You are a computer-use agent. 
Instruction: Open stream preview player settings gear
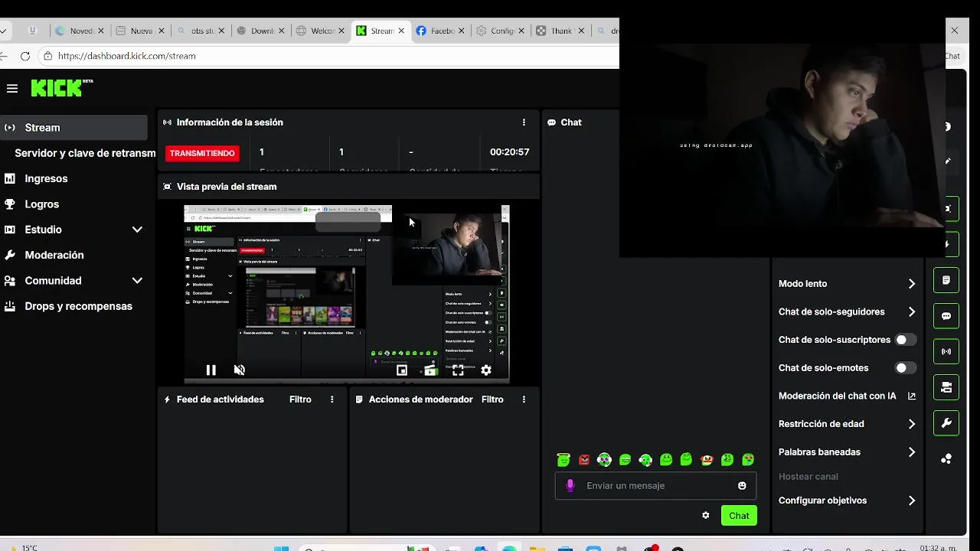tap(486, 370)
